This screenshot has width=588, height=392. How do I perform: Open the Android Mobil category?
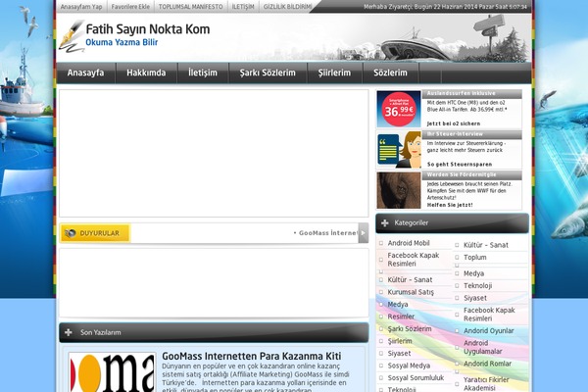pos(409,243)
